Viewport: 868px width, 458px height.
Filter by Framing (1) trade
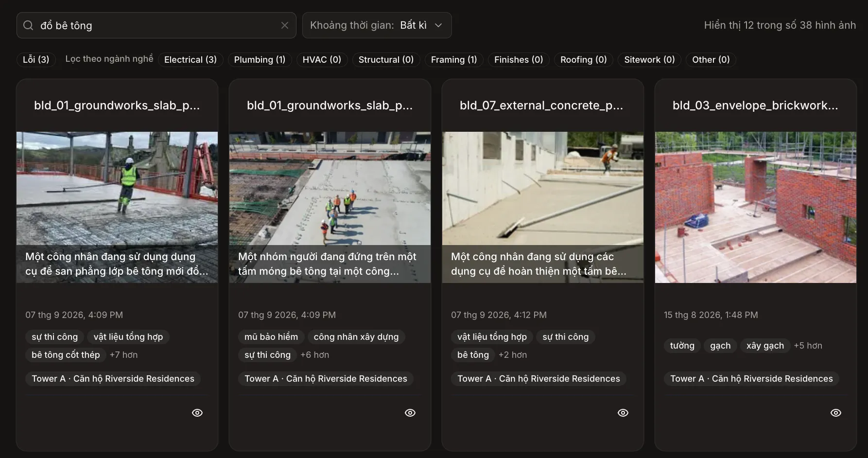point(454,59)
